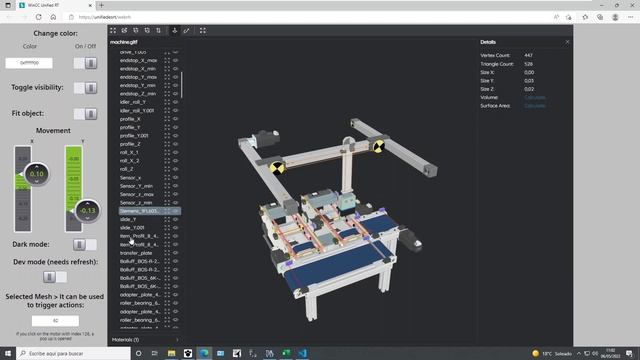Open File Explorer from the taskbar
Image resolution: width=640 pixels, height=360 pixels.
171,353
